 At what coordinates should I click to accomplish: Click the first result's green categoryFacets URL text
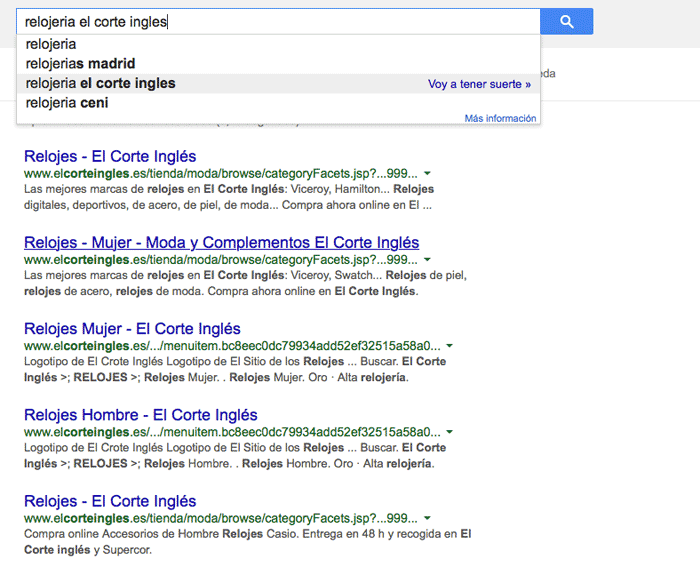pos(221,173)
